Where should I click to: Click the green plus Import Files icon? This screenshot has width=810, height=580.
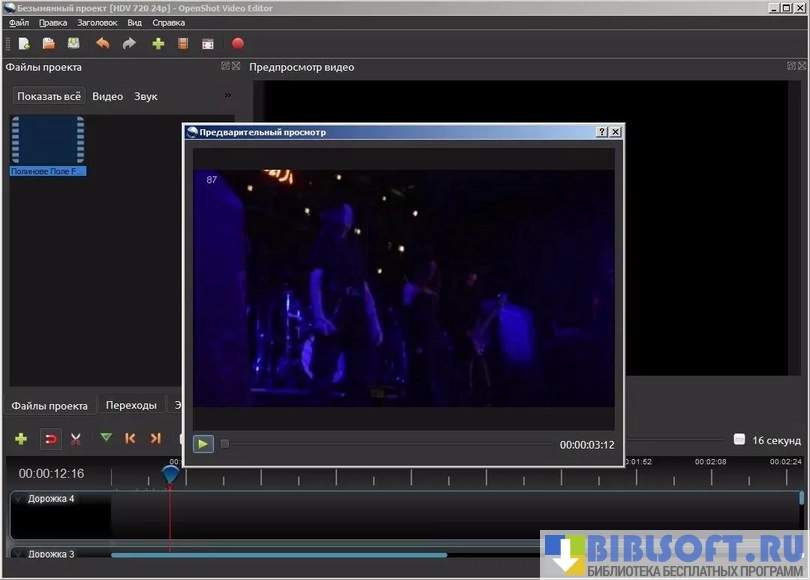pos(158,44)
